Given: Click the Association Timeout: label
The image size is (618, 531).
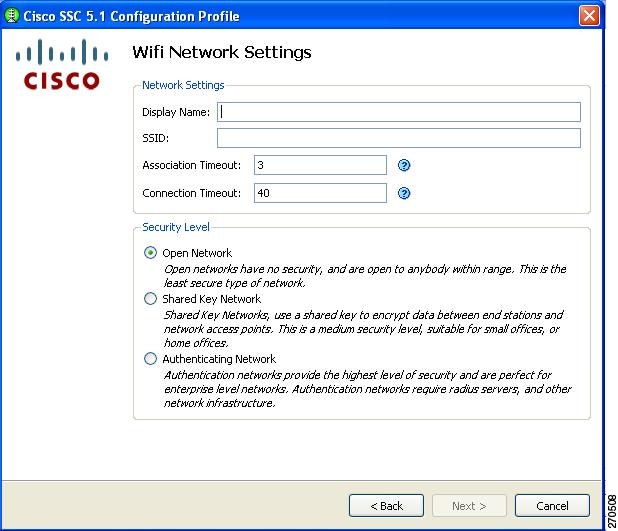Looking at the screenshot, I should coord(192,165).
